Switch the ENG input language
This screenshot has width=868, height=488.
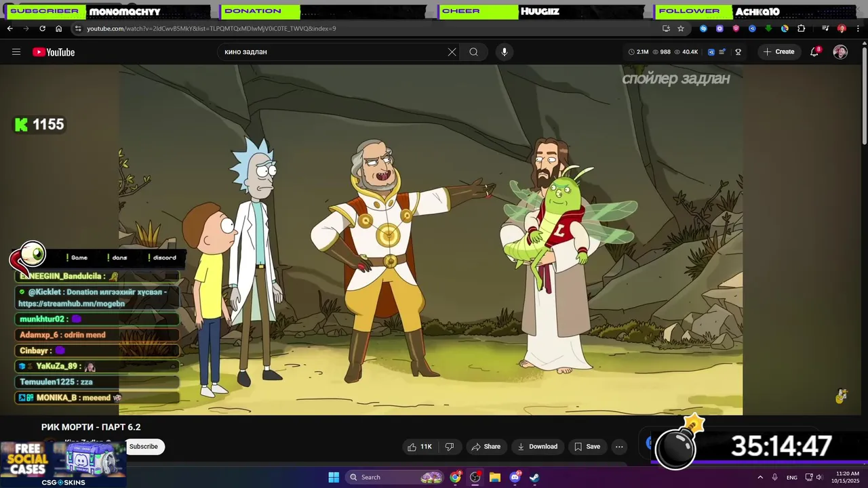pyautogui.click(x=791, y=477)
